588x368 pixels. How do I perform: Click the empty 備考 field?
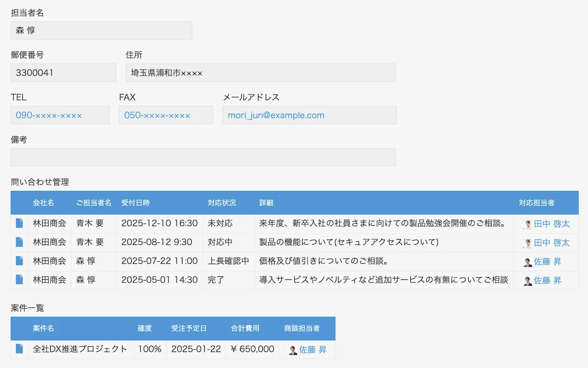coord(203,157)
